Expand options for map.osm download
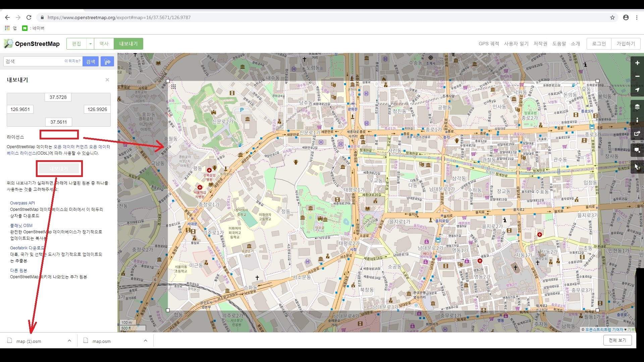This screenshot has height=362, width=644. (x=146, y=341)
